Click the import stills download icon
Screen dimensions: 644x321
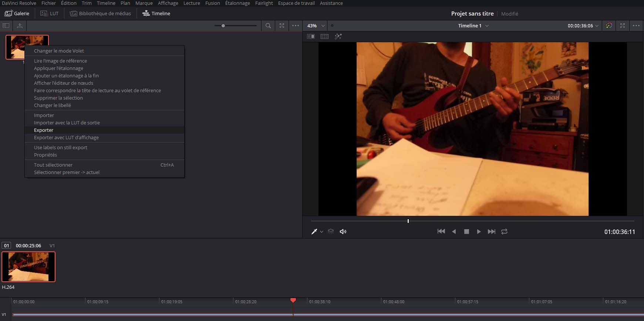coord(20,26)
